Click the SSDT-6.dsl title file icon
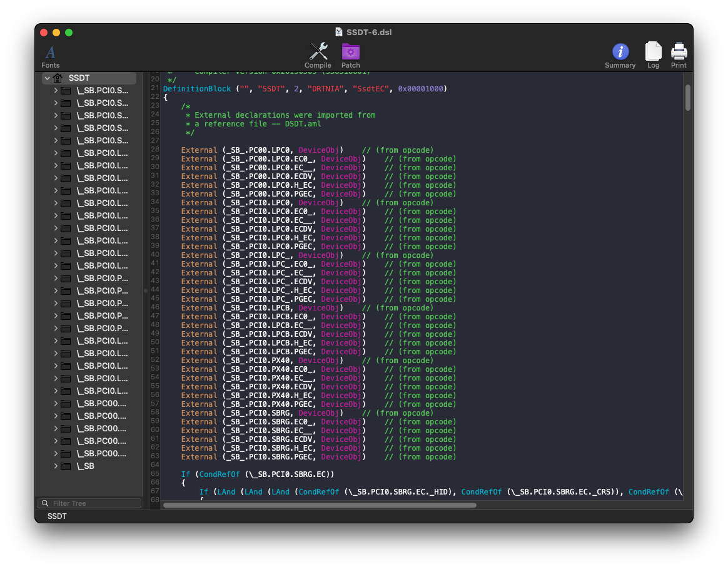 [x=339, y=32]
